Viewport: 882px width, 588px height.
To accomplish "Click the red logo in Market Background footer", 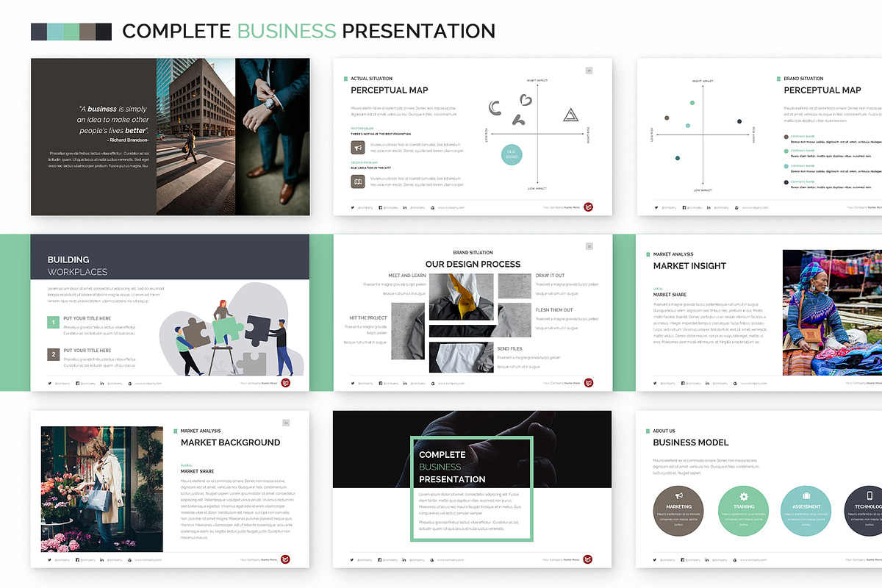I will point(285,559).
